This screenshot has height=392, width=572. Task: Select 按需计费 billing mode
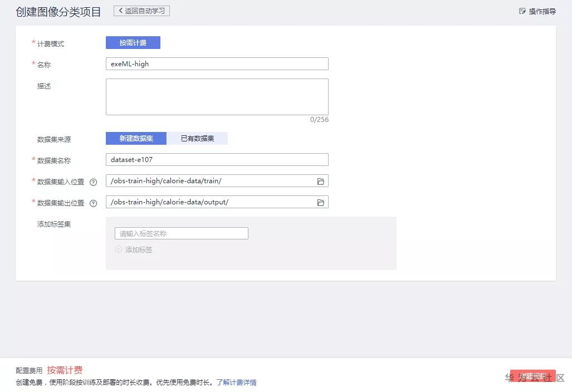pos(133,43)
